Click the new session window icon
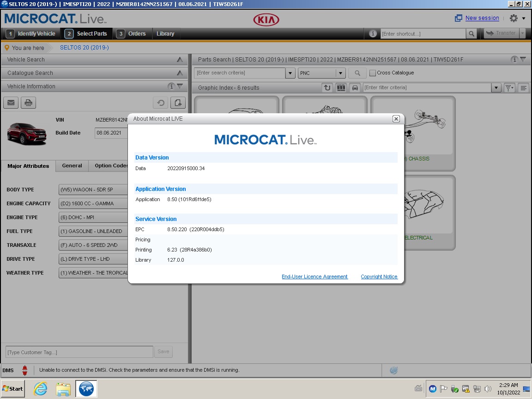 tap(459, 18)
